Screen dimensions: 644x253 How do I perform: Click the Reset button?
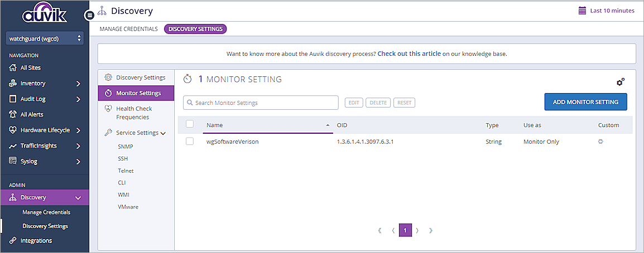pyautogui.click(x=404, y=103)
